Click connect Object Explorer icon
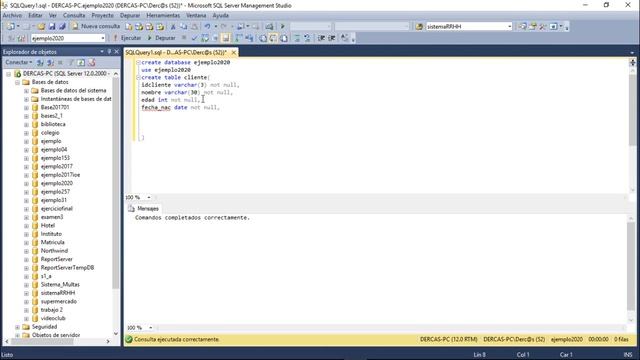This screenshot has height=360, width=640. click(40, 62)
